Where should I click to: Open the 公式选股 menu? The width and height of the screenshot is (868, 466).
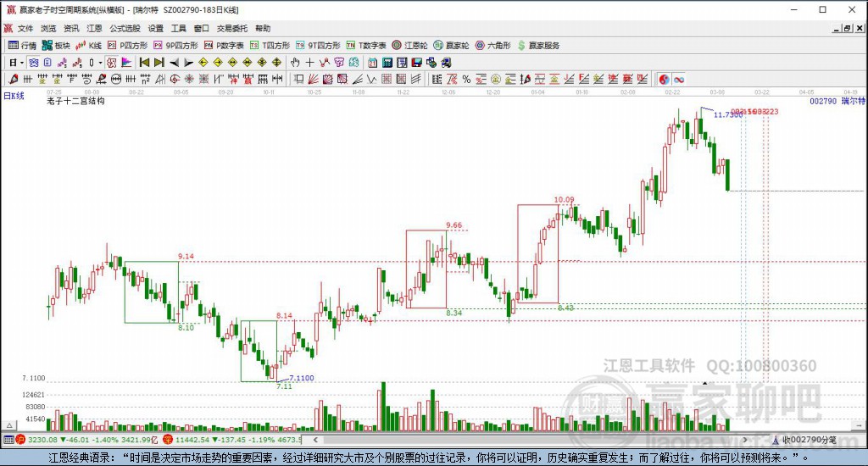(125, 28)
